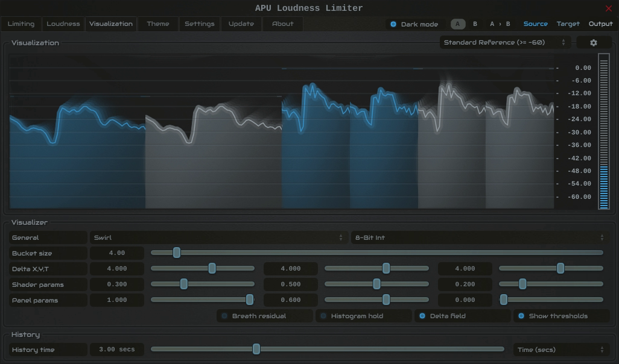Click Panel params 0.600 value field
The height and width of the screenshot is (364, 619).
coord(291,300)
